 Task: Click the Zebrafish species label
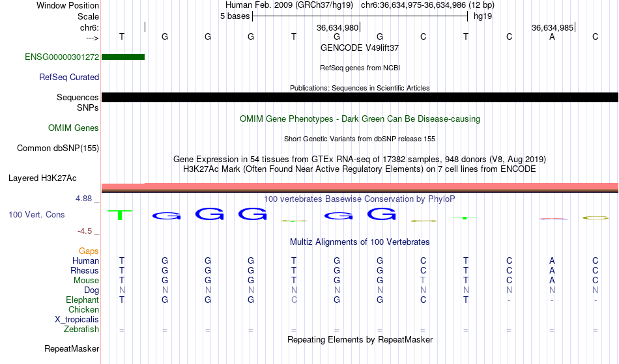point(81,329)
